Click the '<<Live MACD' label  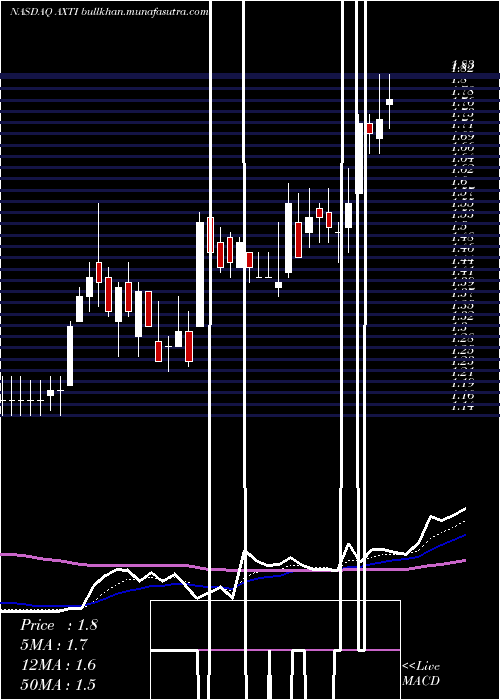click(x=421, y=674)
